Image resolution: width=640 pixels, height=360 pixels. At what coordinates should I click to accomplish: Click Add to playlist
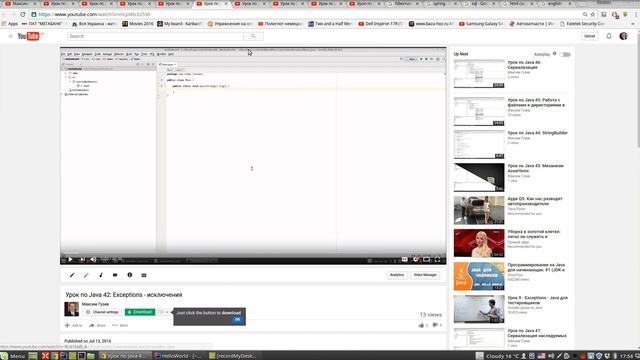pyautogui.click(x=73, y=325)
